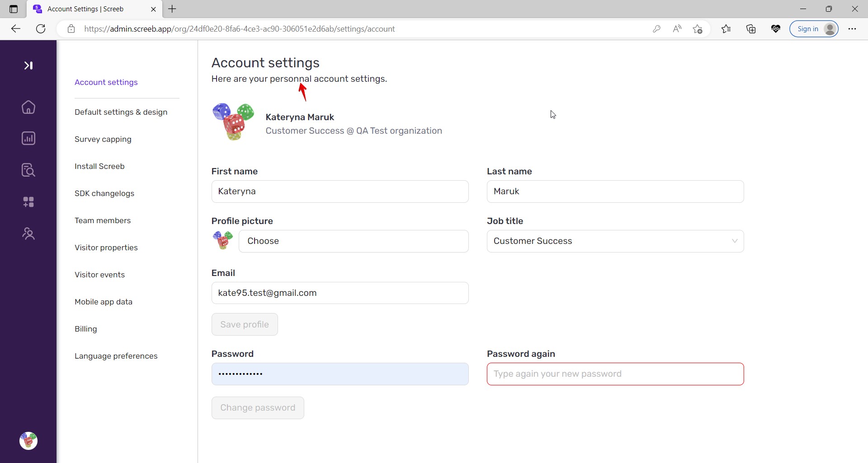The height and width of the screenshot is (463, 868).
Task: Focus the Password again input field
Action: 615,374
